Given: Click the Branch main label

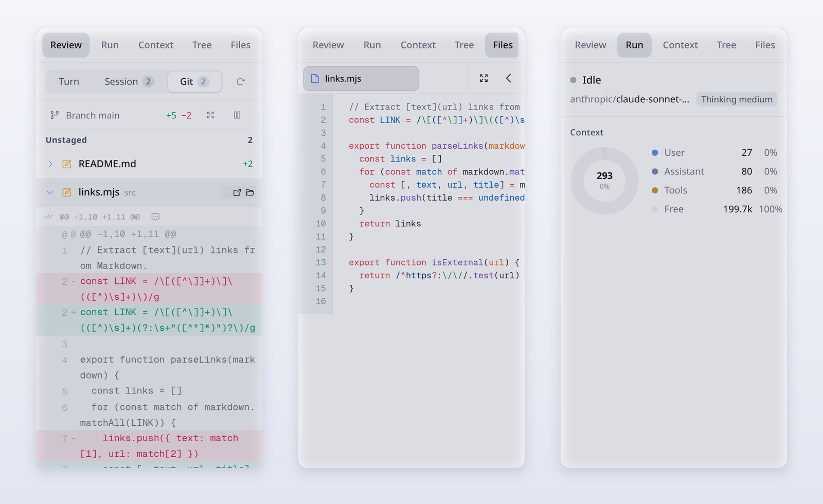Looking at the screenshot, I should (93, 115).
